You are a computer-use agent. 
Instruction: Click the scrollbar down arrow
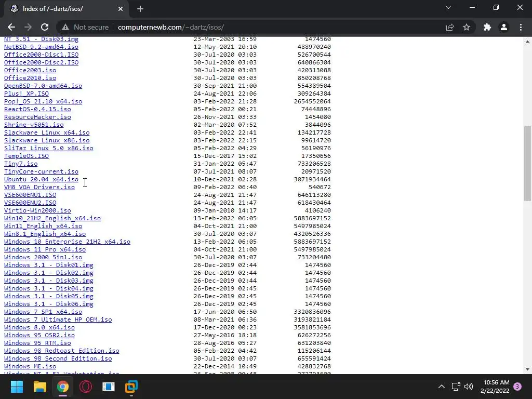pos(527,369)
